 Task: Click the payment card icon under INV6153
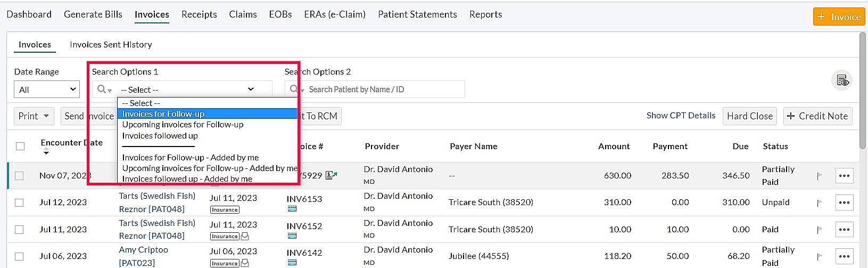292,209
